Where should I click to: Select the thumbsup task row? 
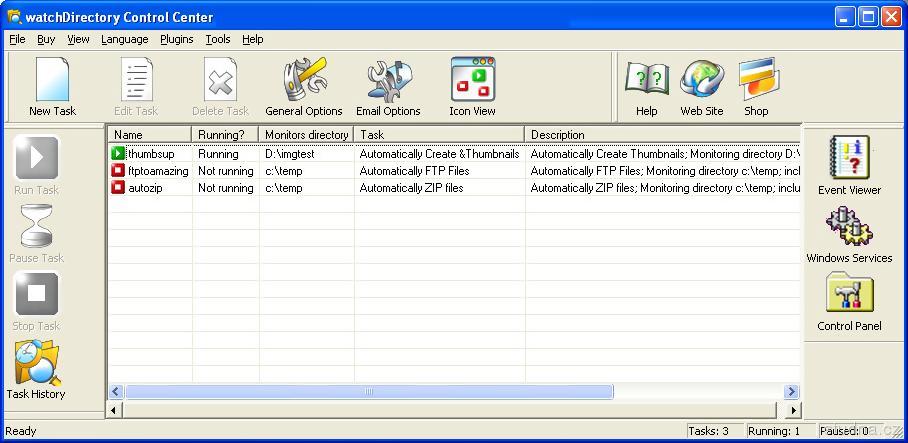tap(150, 154)
